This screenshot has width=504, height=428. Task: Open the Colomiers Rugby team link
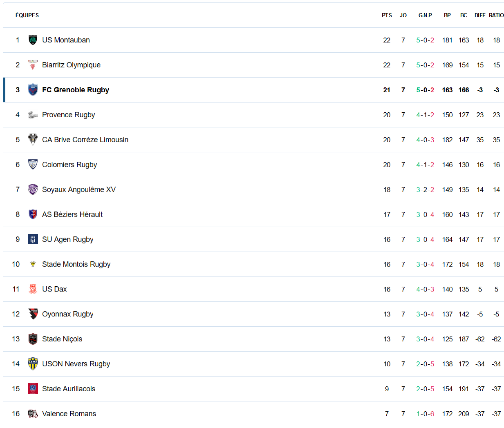(x=69, y=165)
